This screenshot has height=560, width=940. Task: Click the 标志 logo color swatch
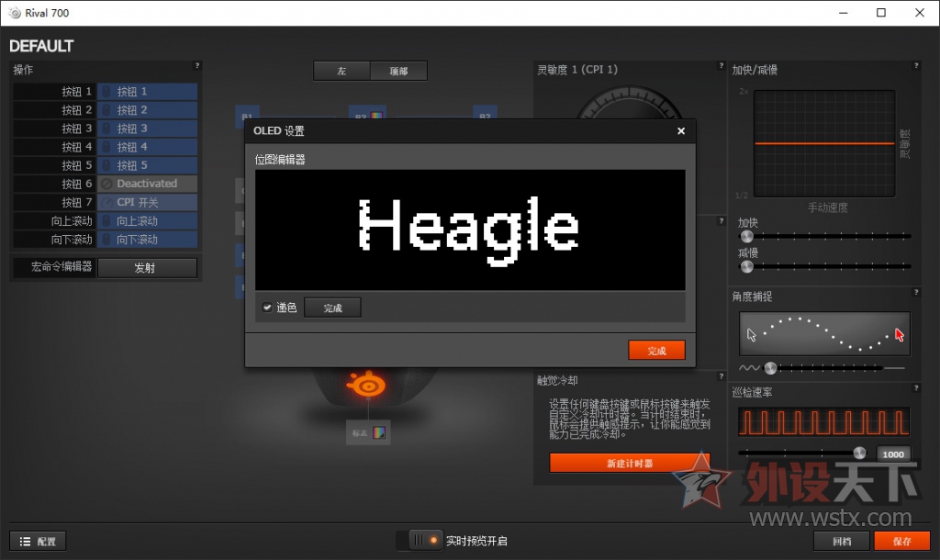378,432
